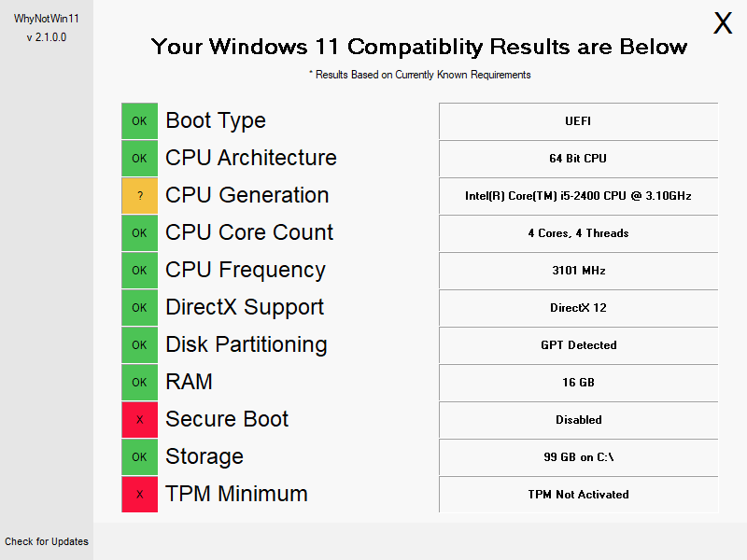Click the OK icon beside Disk Partitioning
Image resolution: width=747 pixels, height=560 pixels.
(x=139, y=344)
